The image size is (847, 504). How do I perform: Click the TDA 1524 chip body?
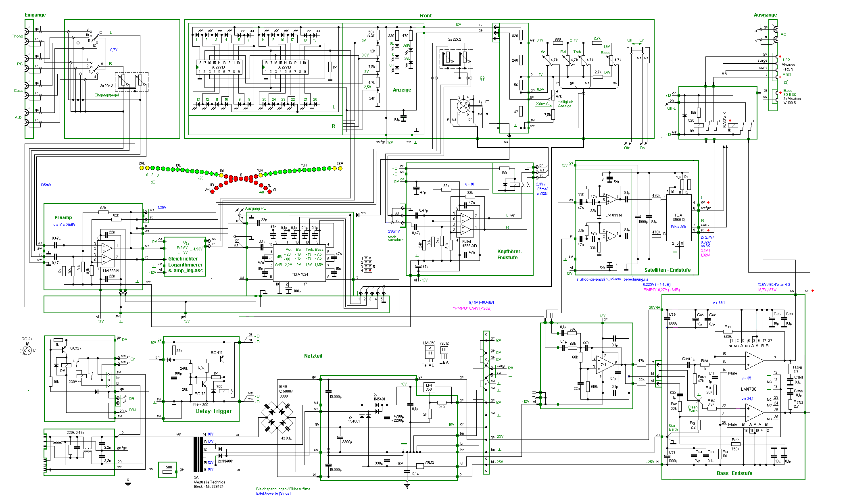tap(299, 262)
